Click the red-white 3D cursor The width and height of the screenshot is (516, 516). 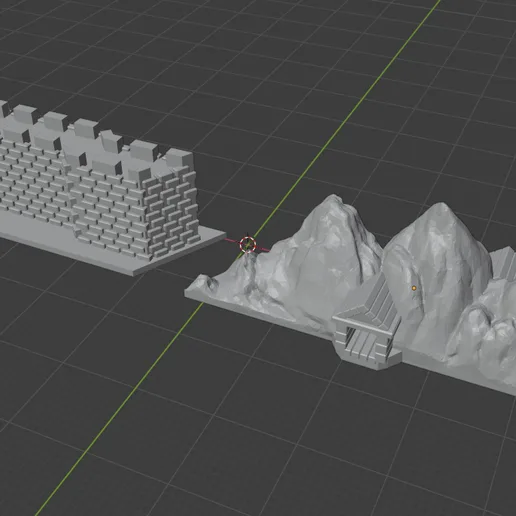tap(248, 244)
